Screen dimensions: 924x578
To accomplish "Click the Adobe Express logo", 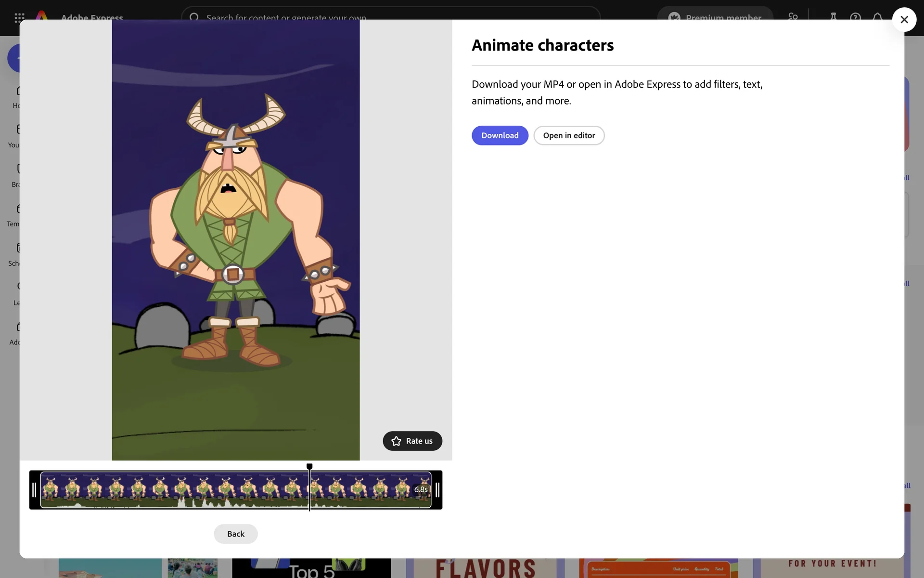I will (x=42, y=15).
